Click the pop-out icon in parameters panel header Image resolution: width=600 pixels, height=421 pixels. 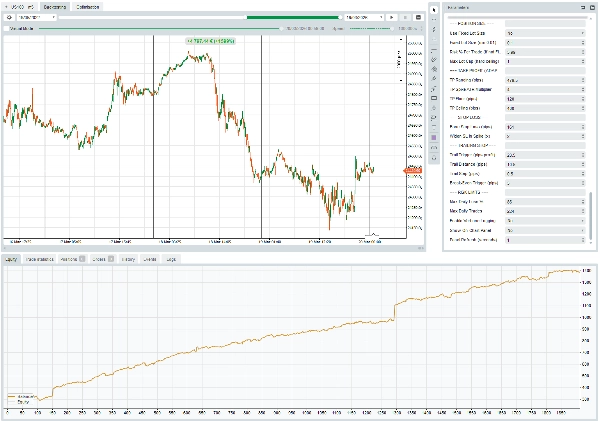[583, 8]
